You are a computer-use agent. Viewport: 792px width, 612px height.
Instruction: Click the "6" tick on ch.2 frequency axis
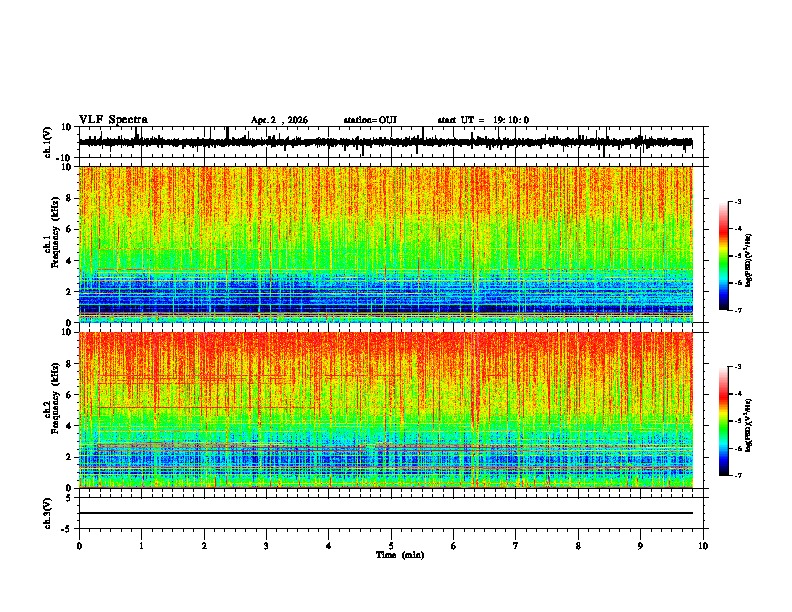(70, 395)
